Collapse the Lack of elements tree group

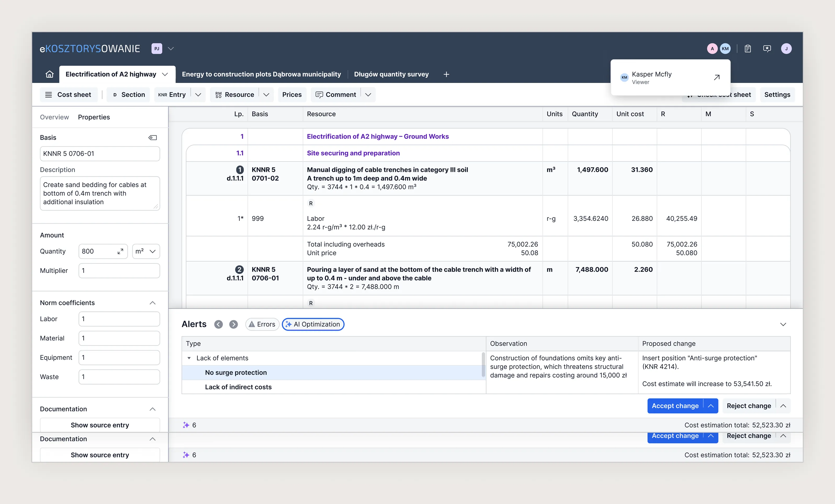click(189, 358)
